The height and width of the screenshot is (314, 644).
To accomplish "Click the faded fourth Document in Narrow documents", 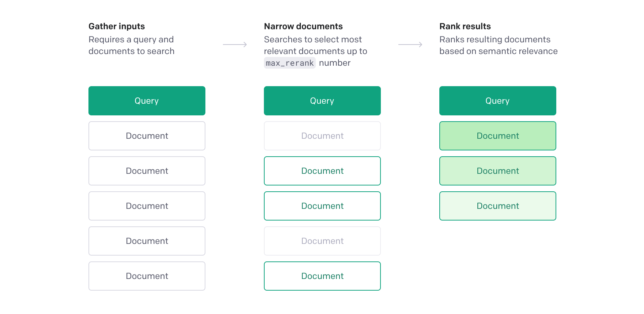I will 322,241.
